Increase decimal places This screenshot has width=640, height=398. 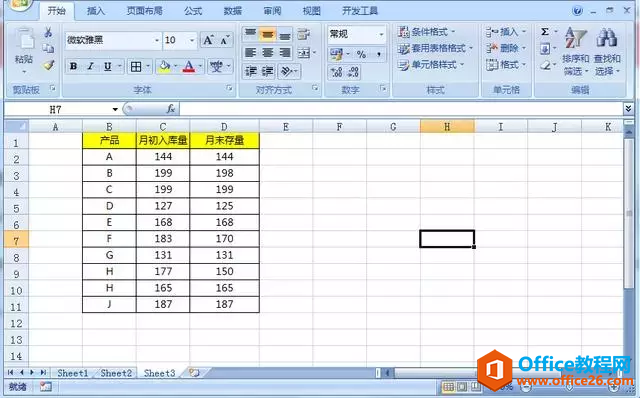[x=337, y=72]
